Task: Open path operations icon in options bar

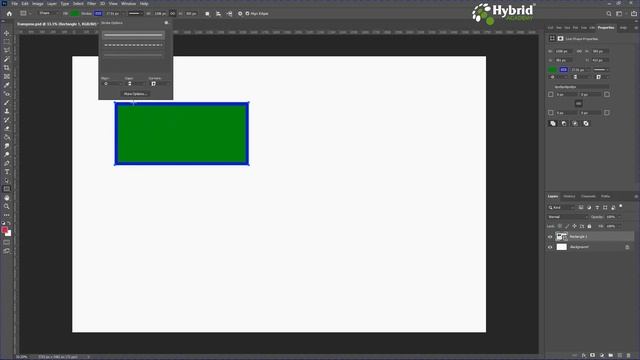Action: [x=207, y=13]
